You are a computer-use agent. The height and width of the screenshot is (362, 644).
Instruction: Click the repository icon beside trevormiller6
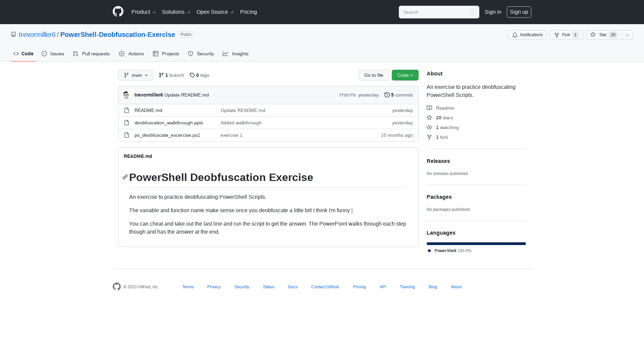coord(13,35)
